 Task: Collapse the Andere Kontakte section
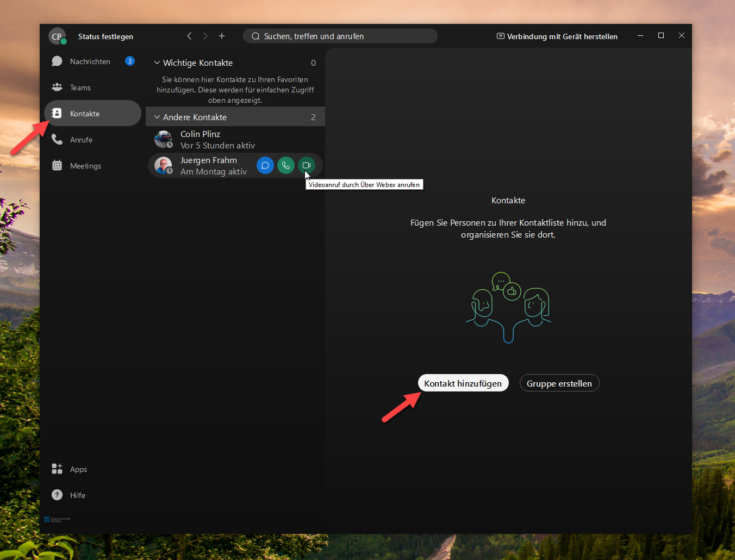point(157,117)
